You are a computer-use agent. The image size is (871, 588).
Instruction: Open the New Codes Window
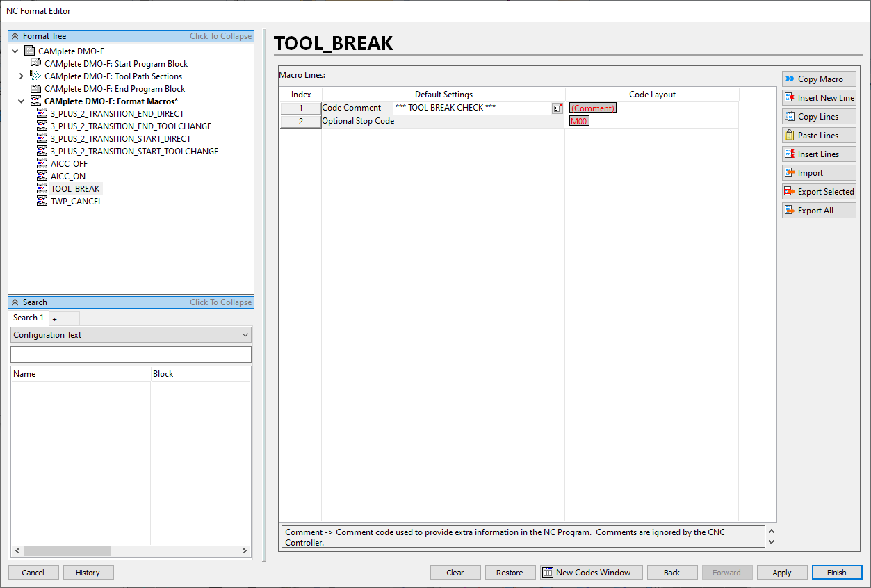tap(592, 573)
